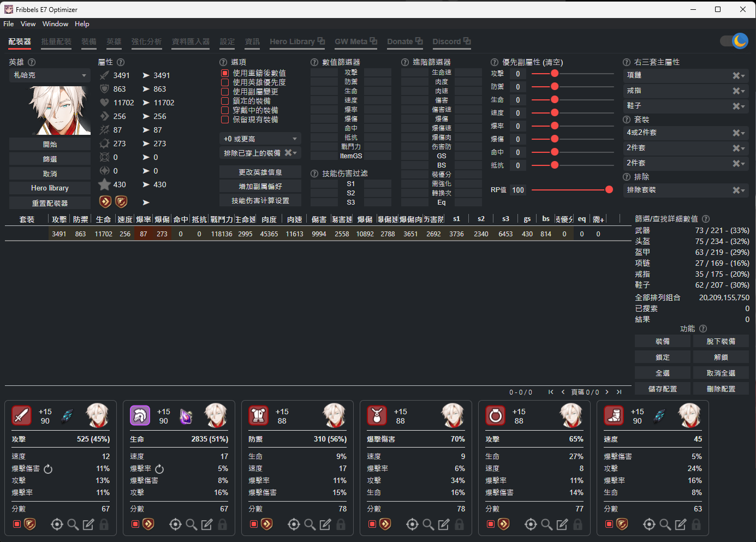Click the help icon next to 英雄
This screenshot has width=756, height=542.
32,62
